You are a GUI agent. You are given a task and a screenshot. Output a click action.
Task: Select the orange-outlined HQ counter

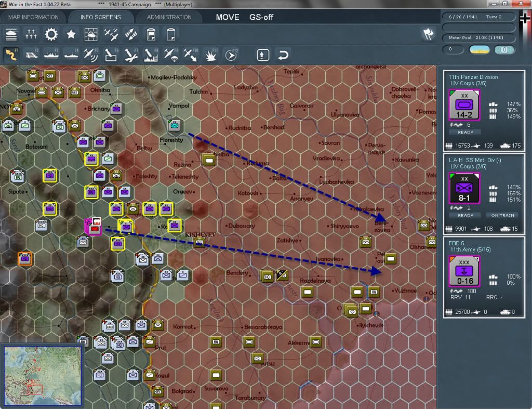tap(25, 259)
